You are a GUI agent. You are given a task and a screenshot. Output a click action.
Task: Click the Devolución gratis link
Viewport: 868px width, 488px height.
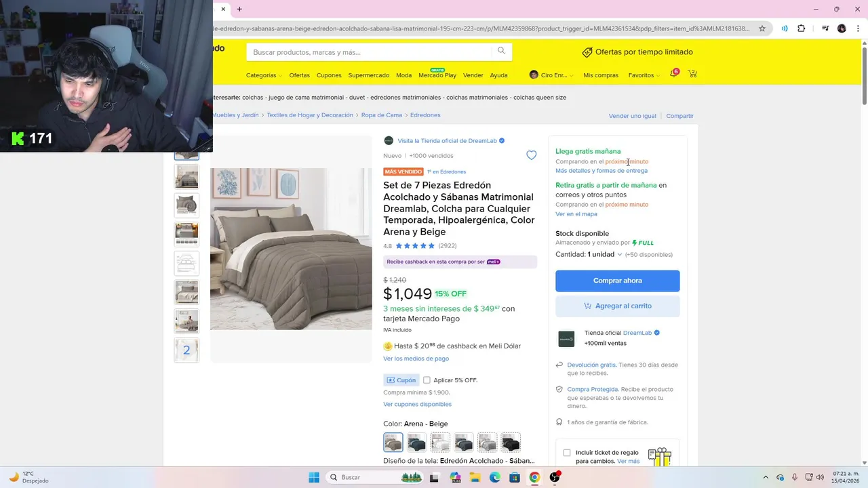[x=591, y=365]
